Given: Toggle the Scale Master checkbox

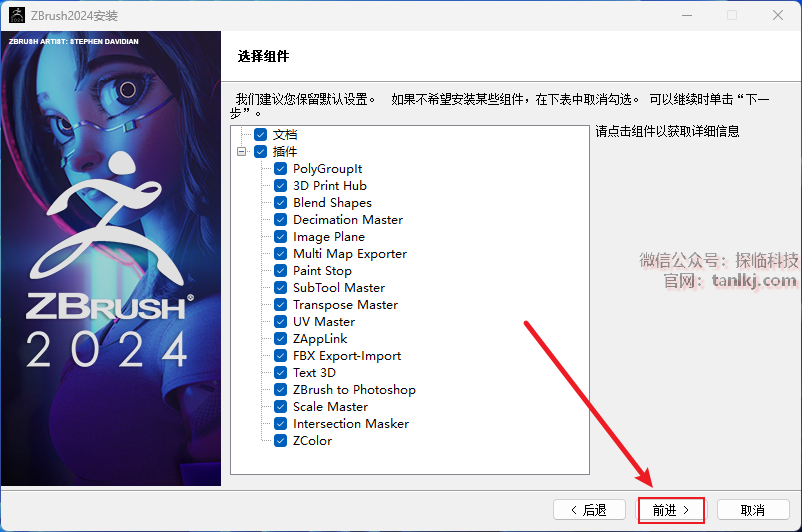Looking at the screenshot, I should pyautogui.click(x=280, y=407).
